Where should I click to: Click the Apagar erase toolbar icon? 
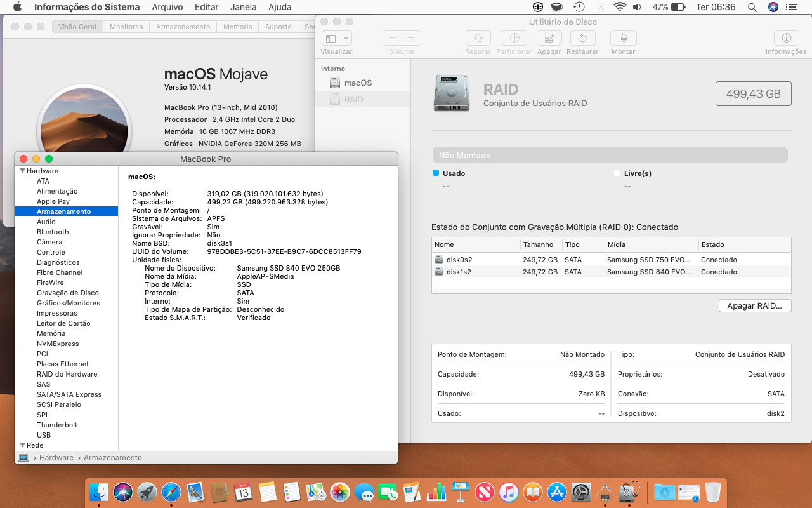pos(549,38)
